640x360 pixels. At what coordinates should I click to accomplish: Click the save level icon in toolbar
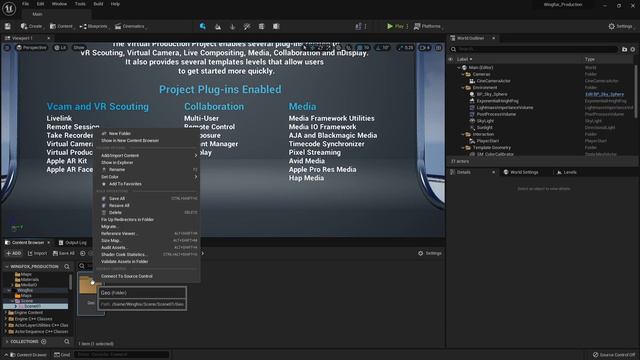8,27
